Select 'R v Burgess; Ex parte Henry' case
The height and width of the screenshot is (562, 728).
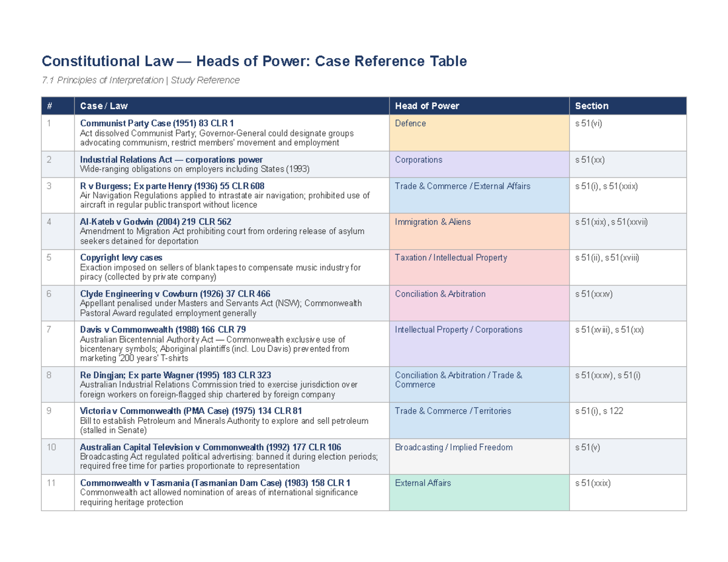[172, 186]
